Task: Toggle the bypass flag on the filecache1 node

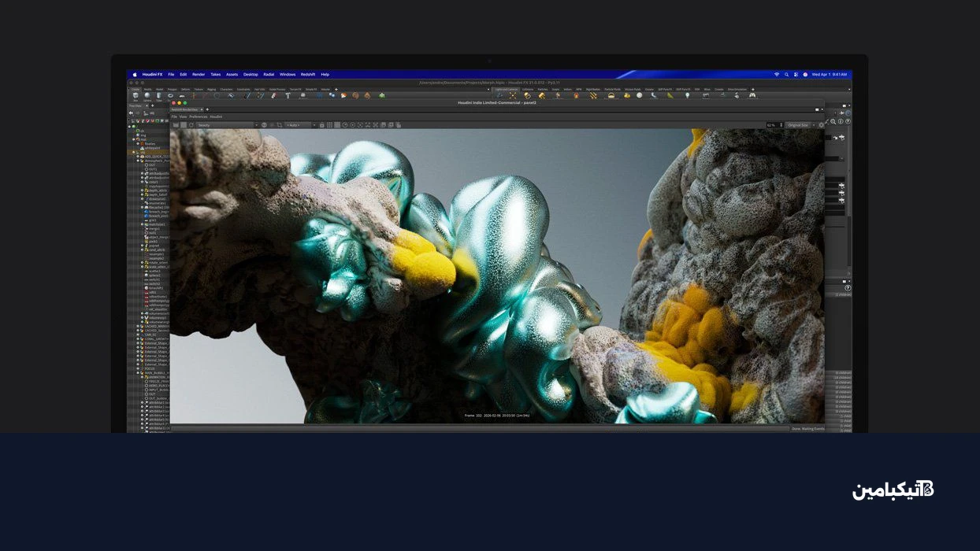Action: pos(142,208)
